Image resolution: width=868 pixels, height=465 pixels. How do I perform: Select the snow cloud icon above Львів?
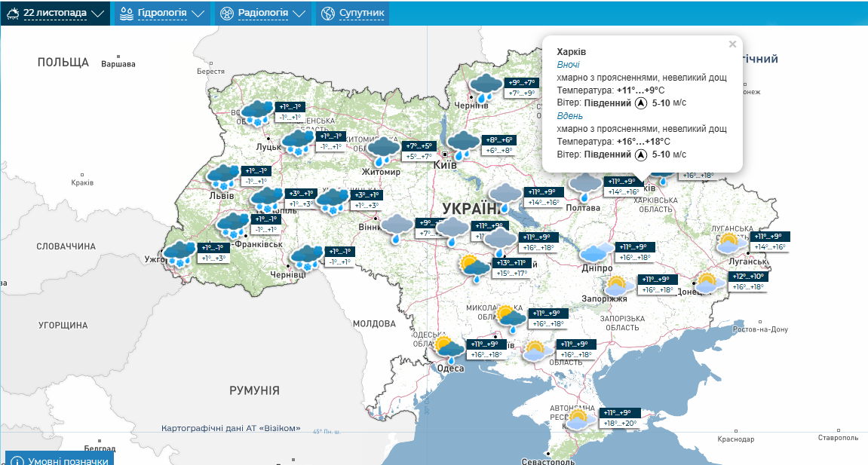pos(223,176)
